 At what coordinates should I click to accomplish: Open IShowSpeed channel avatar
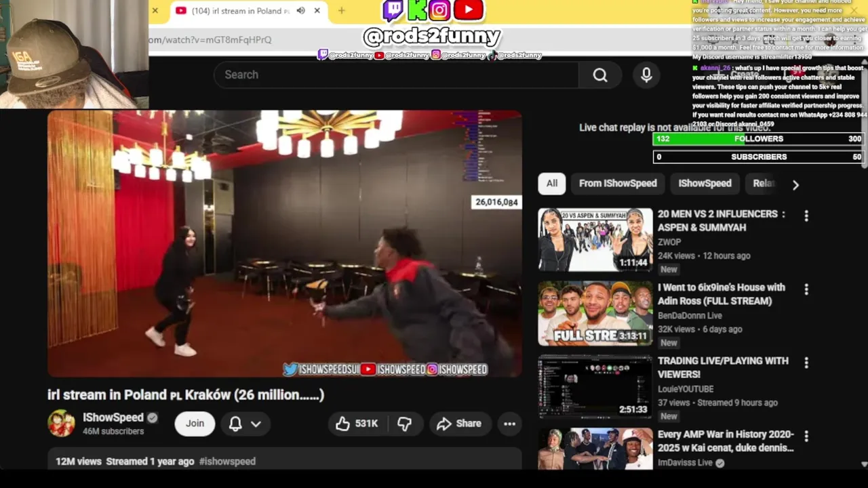pyautogui.click(x=61, y=423)
